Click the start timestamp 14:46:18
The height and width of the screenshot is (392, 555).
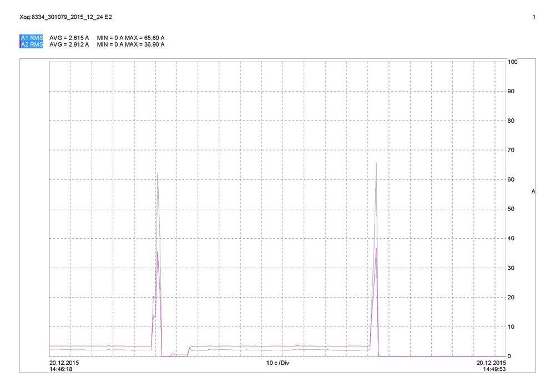[x=61, y=369]
